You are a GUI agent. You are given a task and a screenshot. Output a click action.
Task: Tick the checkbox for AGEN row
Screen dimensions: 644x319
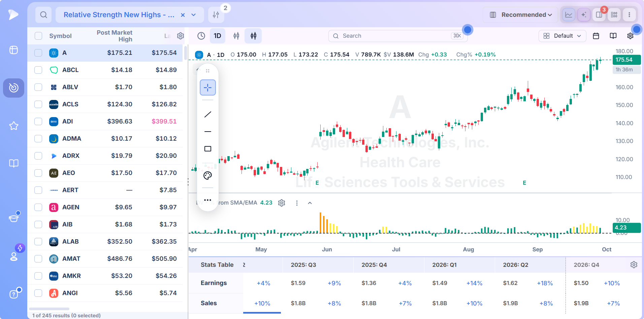point(38,207)
